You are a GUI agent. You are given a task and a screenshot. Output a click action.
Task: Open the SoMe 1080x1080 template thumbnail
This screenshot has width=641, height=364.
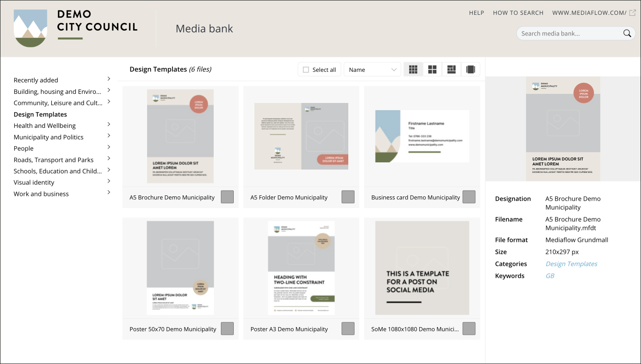click(422, 268)
